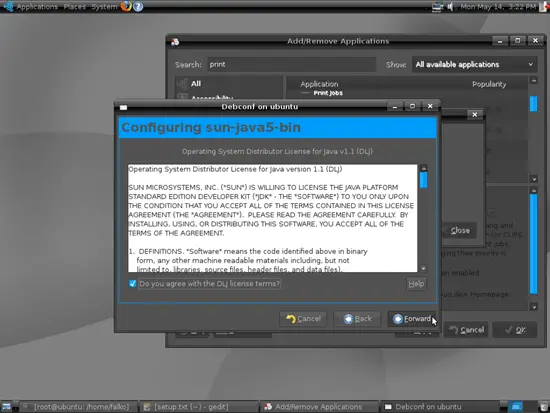Click the license text scrollbar thumb
This screenshot has width=550, height=413.
pos(423,179)
